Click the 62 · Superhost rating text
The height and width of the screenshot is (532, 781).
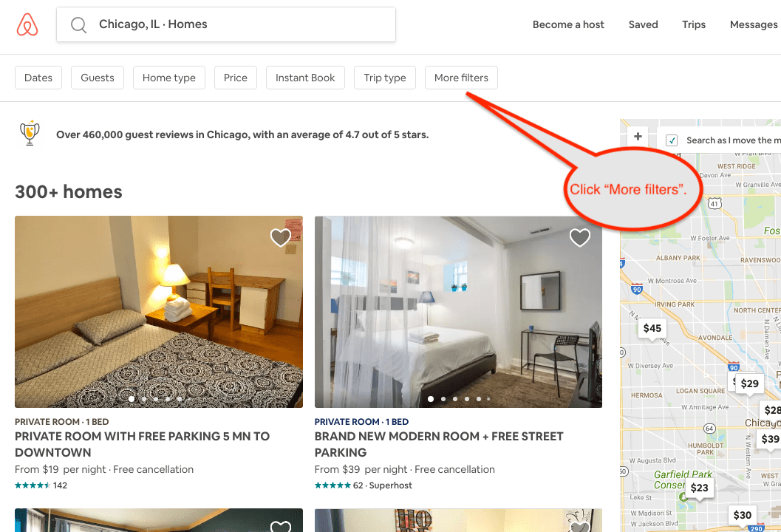(383, 485)
